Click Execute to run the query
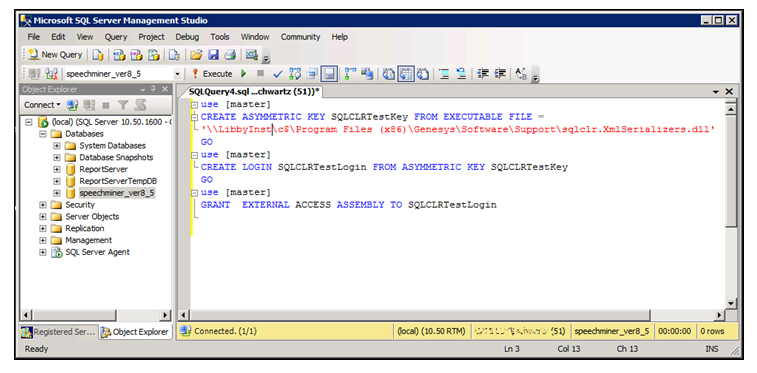Viewport: 757px width, 373px height. [x=212, y=74]
